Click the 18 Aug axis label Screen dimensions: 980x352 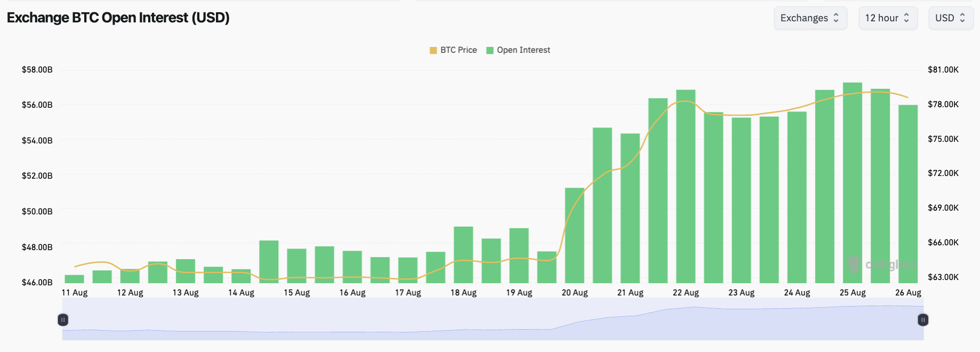(x=463, y=292)
